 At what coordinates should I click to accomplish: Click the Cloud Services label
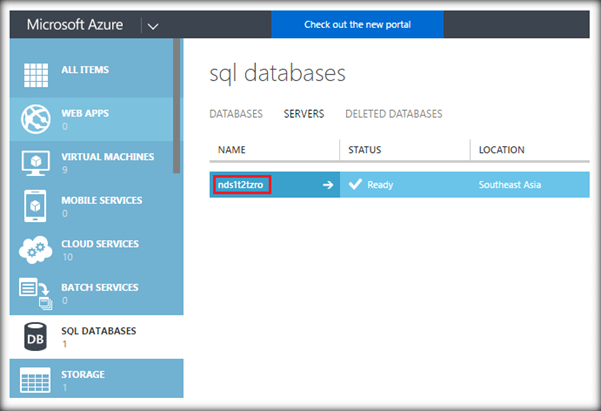[100, 244]
